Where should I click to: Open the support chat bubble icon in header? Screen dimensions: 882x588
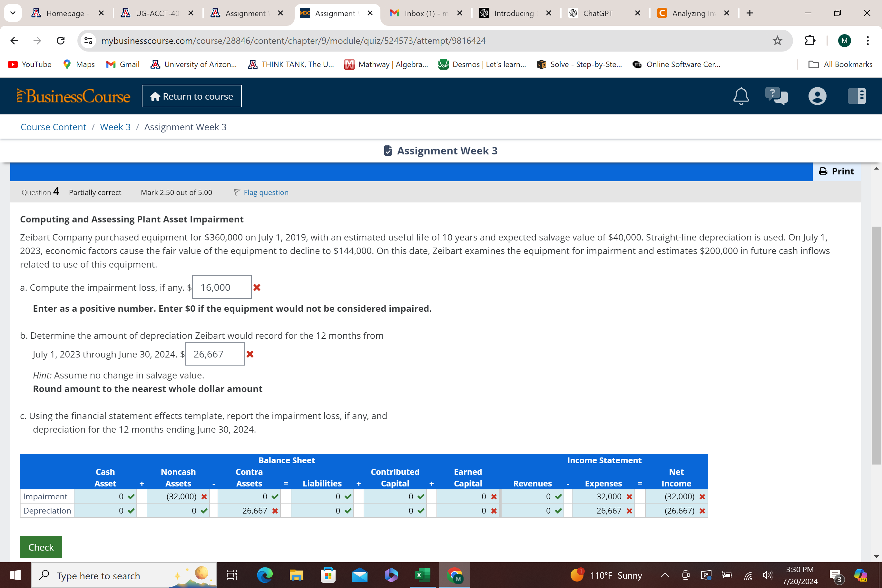(777, 96)
